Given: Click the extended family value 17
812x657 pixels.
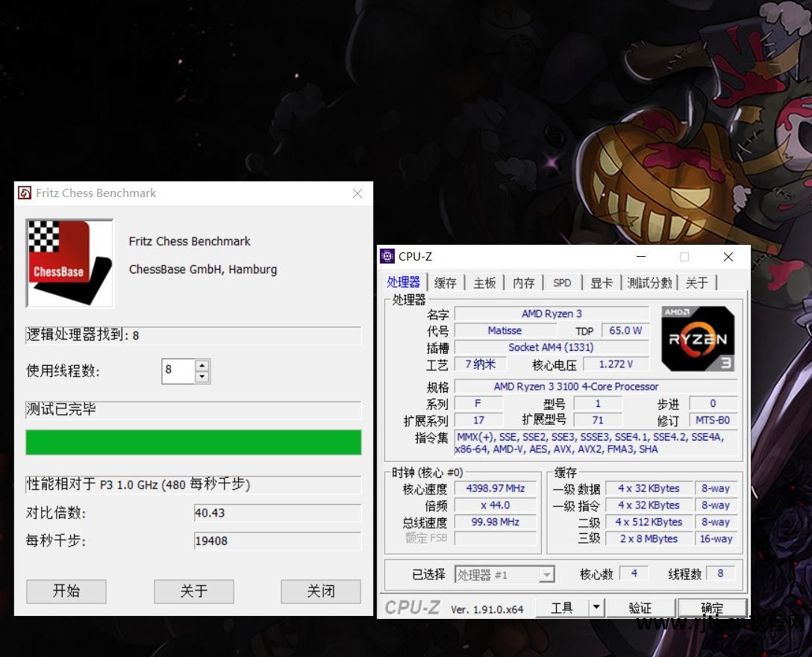Looking at the screenshot, I should 478,420.
